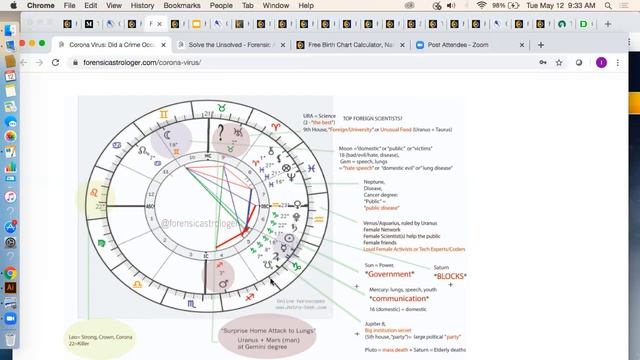Image resolution: width=640 pixels, height=360 pixels.
Task: Close the Post Attendee Zoom tab
Action: point(522,45)
